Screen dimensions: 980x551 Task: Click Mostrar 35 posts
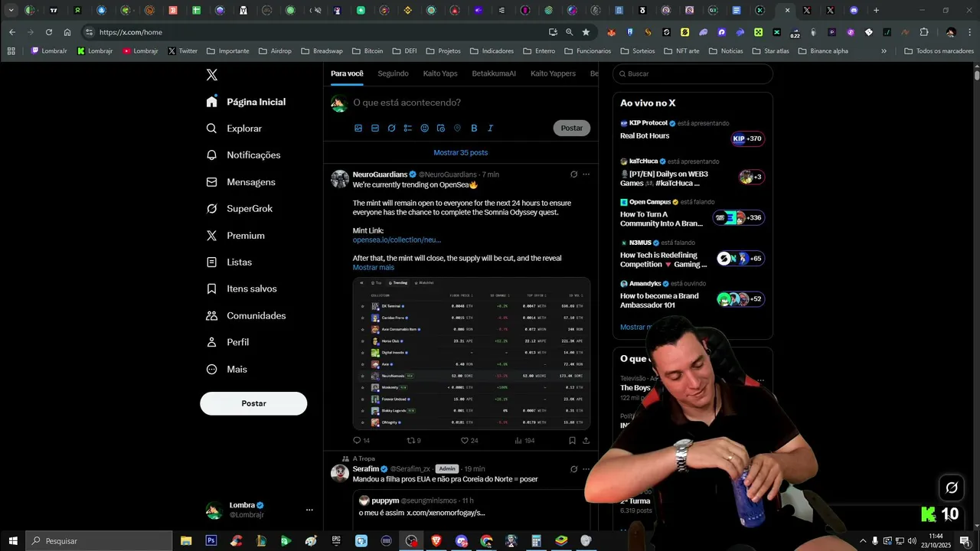461,152
